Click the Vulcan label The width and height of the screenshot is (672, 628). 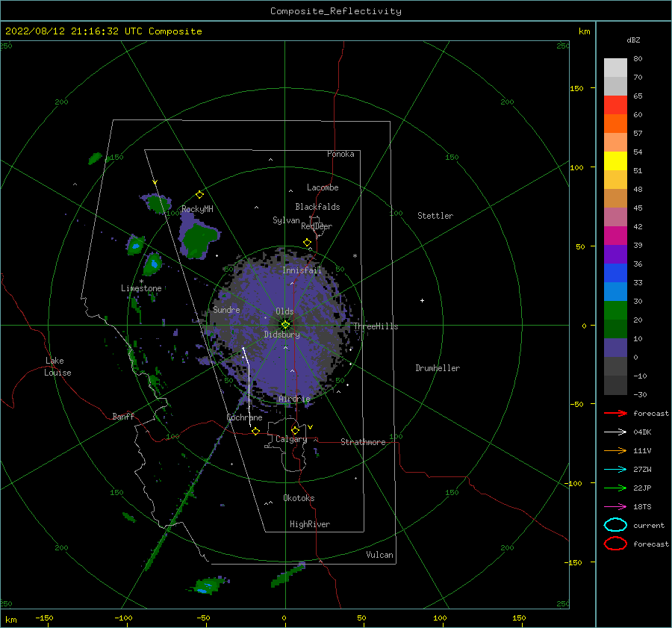pyautogui.click(x=380, y=555)
